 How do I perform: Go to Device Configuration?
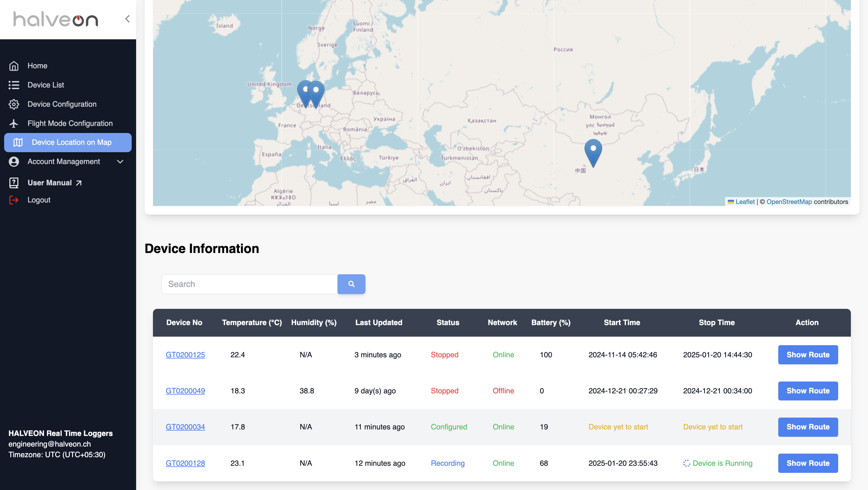click(x=62, y=104)
